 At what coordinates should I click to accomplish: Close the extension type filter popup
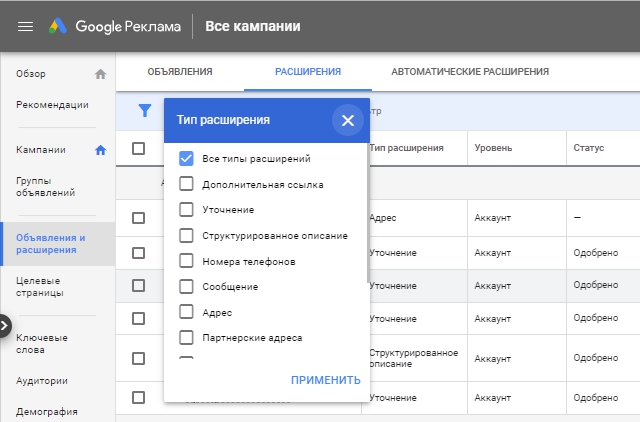(x=347, y=120)
